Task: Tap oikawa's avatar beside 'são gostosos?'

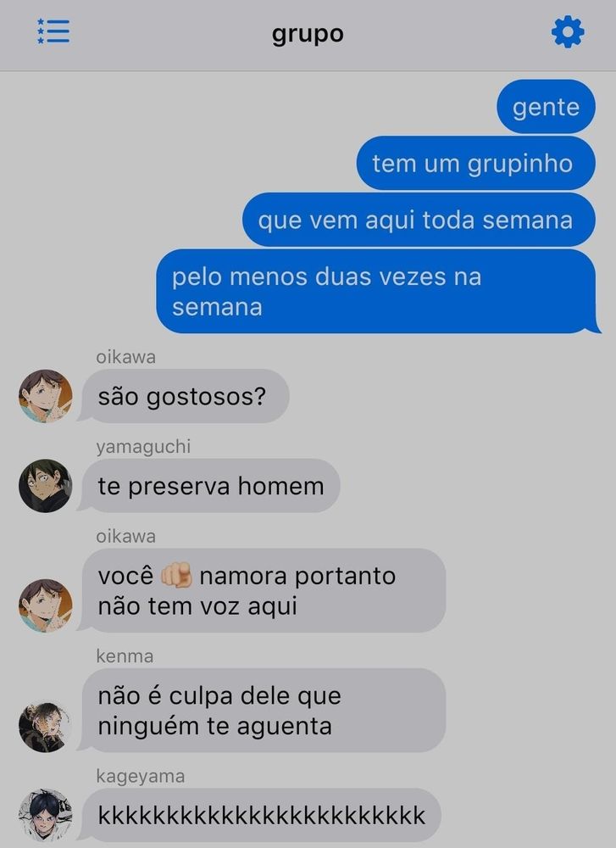Action: coord(46,396)
